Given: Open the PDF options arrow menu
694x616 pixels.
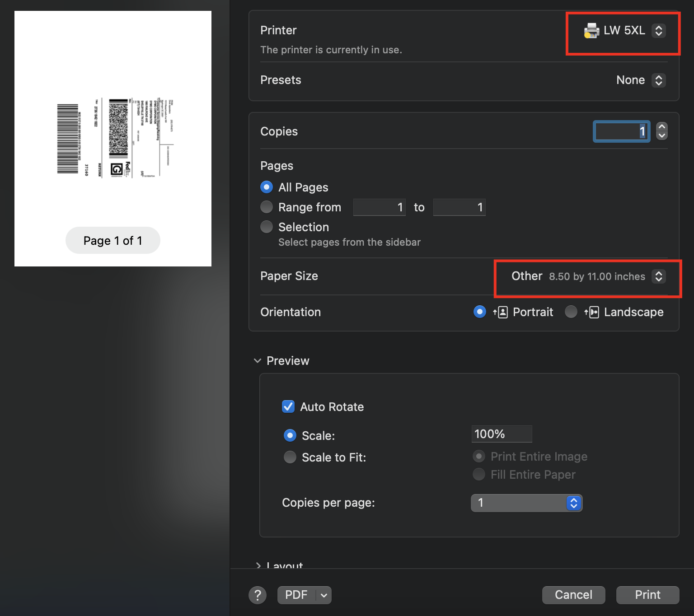Looking at the screenshot, I should point(324,595).
